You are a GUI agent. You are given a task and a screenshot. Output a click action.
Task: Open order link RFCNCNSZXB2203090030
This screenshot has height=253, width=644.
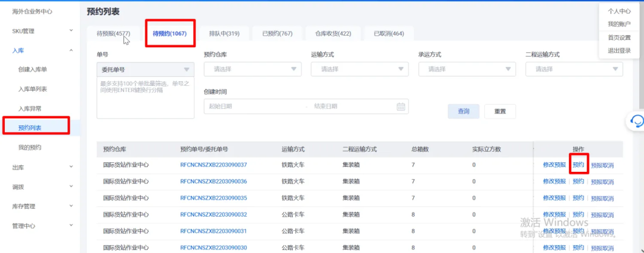click(x=213, y=248)
